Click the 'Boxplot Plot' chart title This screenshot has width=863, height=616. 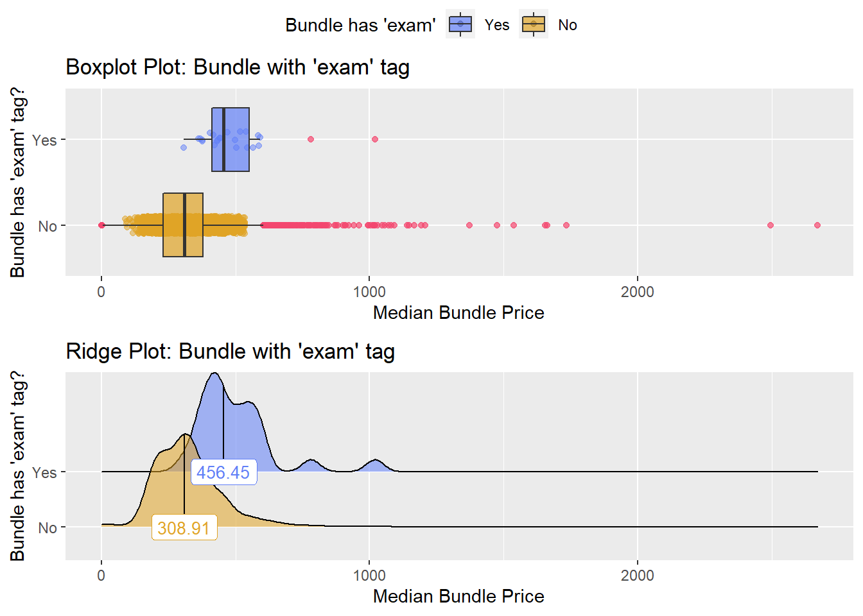coord(238,67)
